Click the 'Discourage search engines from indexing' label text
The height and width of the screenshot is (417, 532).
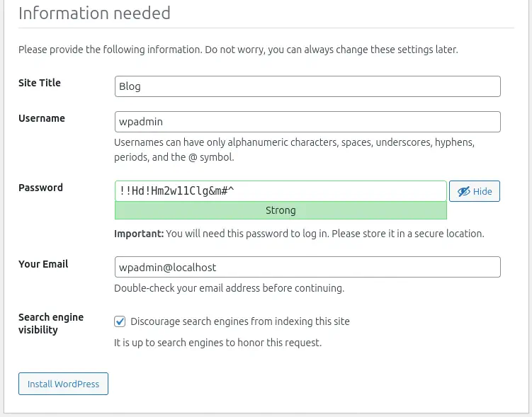coord(239,321)
